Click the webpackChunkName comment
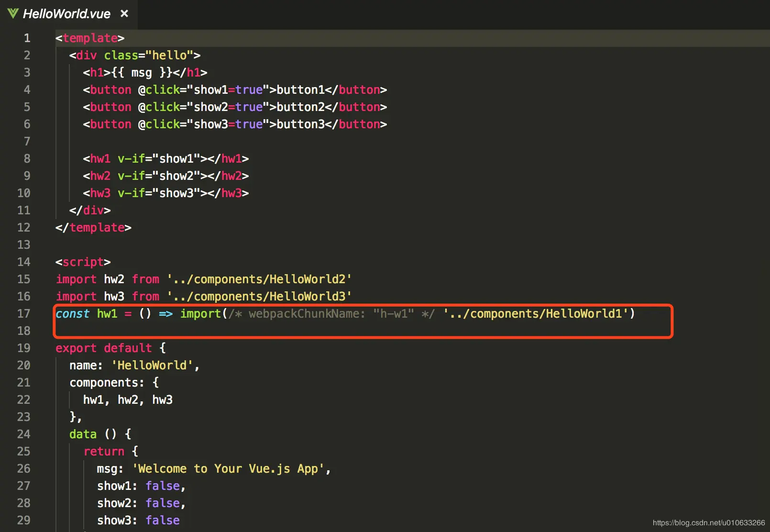770x532 pixels. pyautogui.click(x=331, y=314)
